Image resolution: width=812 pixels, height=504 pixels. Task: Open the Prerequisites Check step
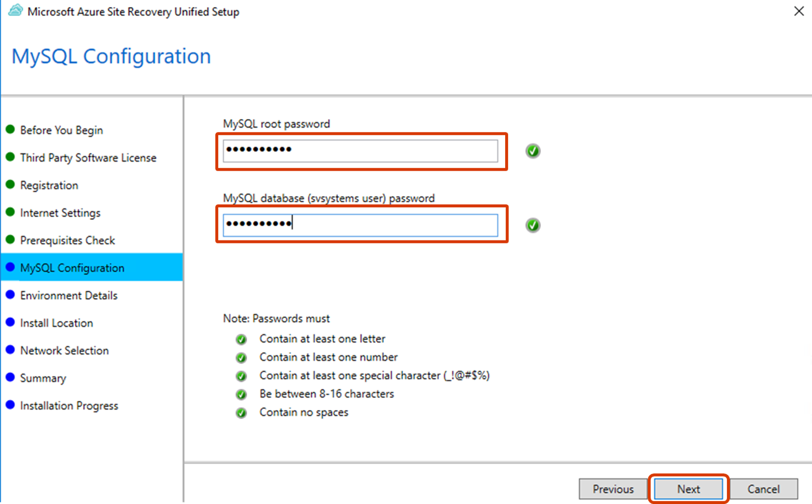point(67,241)
